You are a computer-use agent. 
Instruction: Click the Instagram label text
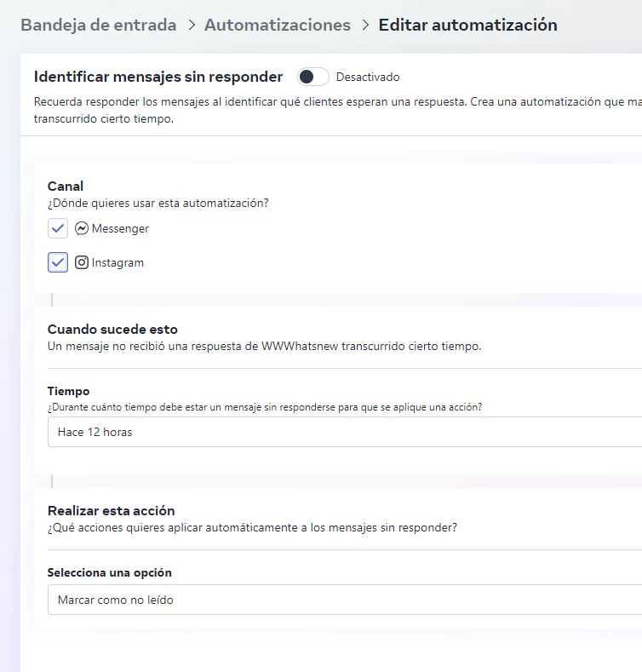coord(118,262)
